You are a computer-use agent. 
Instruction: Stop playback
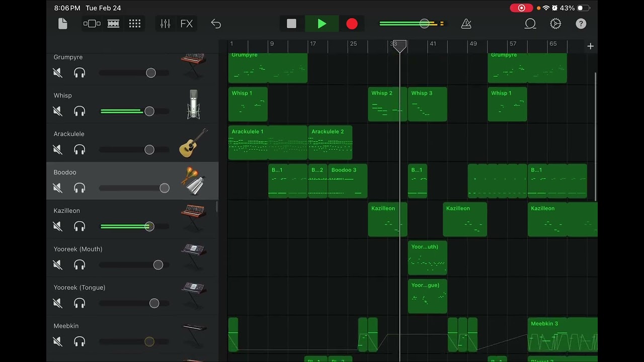pos(291,24)
